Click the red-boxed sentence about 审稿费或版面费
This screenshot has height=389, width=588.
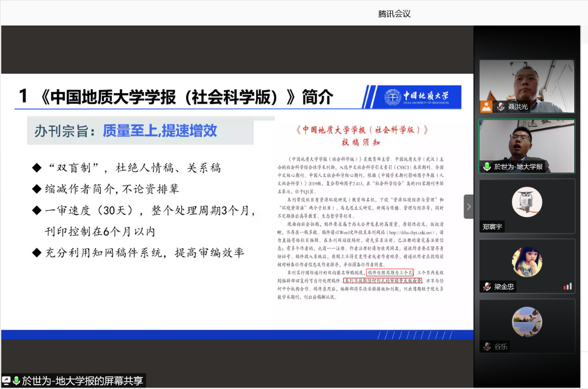tap(383, 281)
